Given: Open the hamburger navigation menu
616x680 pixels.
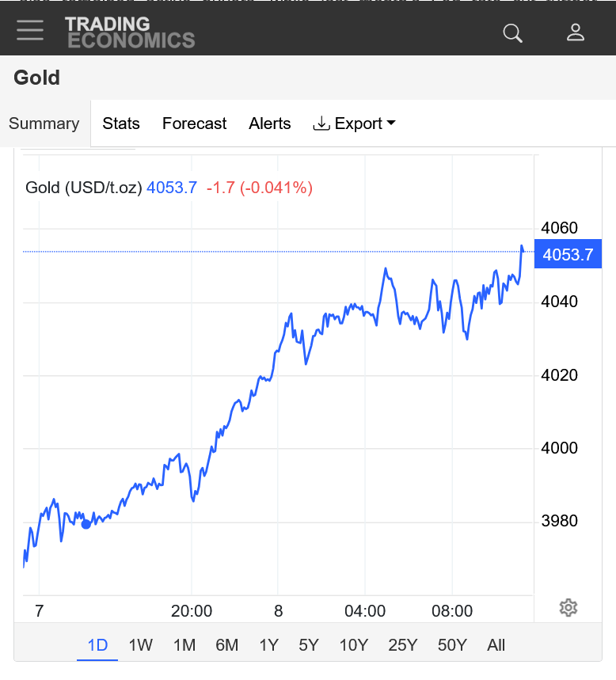Looking at the screenshot, I should click(x=30, y=31).
